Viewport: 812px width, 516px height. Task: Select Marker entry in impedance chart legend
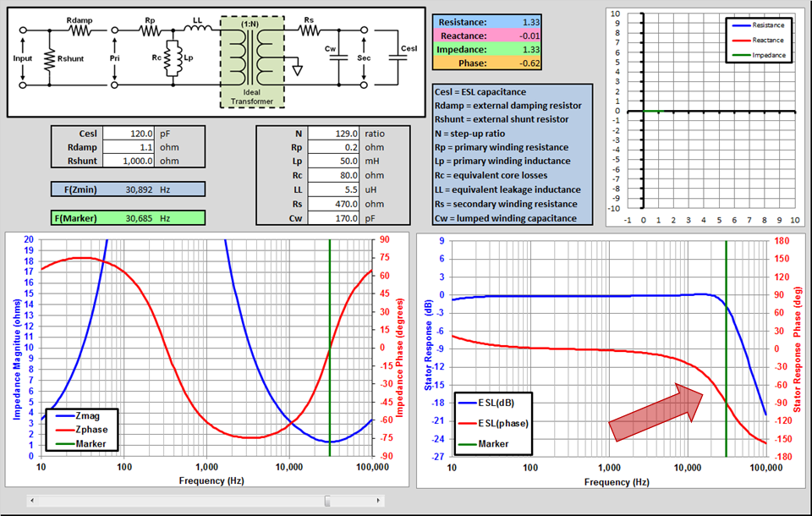(x=81, y=443)
